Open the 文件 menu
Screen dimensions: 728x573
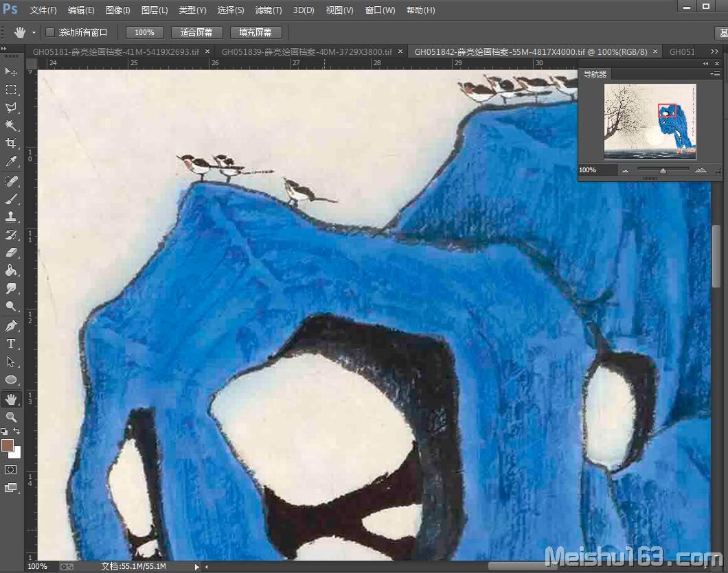pyautogui.click(x=43, y=10)
